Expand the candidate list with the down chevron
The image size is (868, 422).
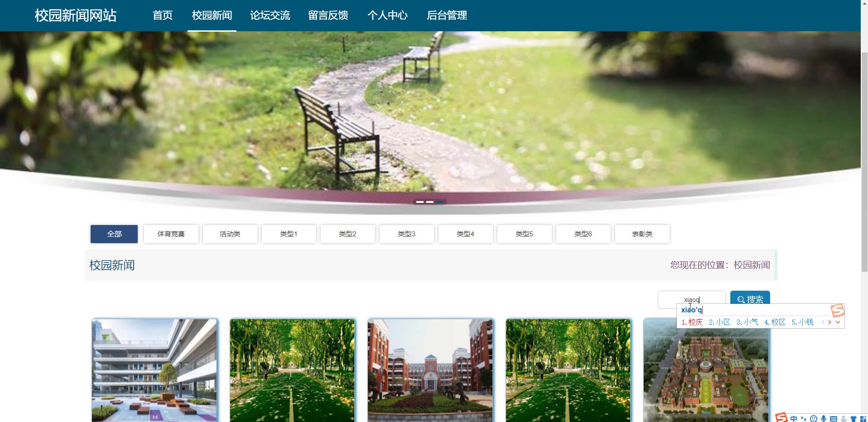tap(838, 322)
